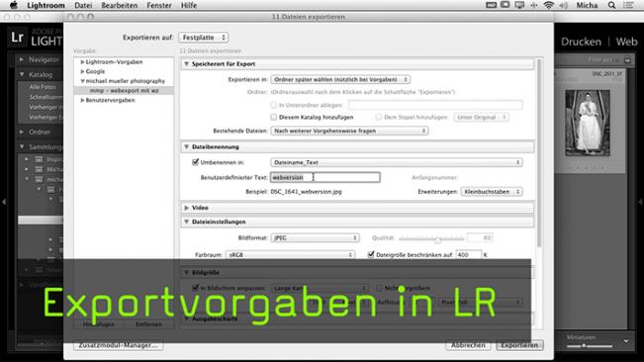Open the notification center list icon

click(628, 5)
